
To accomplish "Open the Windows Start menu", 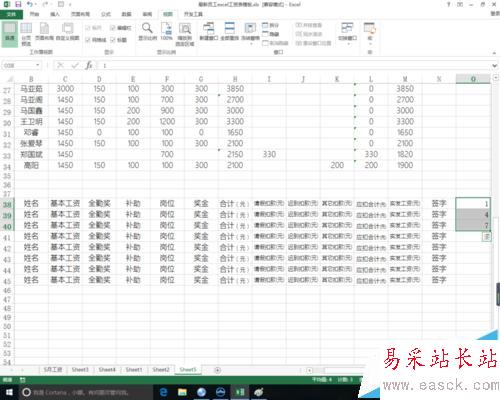I will 9,392.
